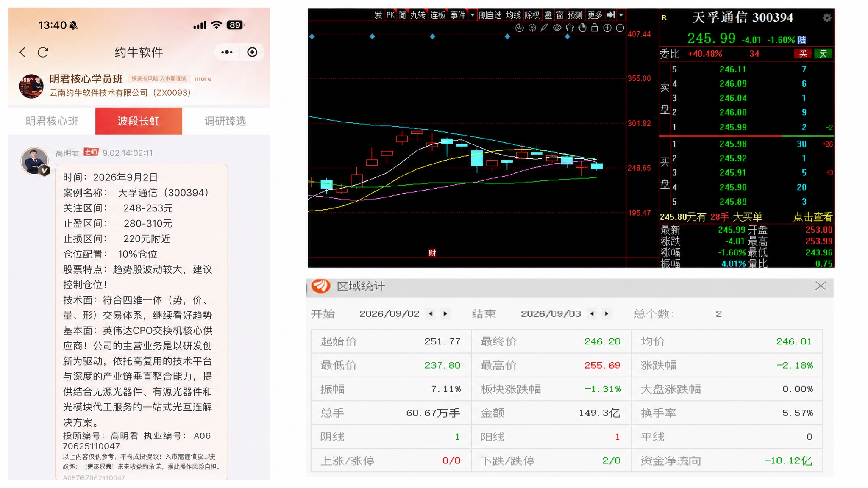
Task: Click the 窗 window button
Action: point(560,15)
